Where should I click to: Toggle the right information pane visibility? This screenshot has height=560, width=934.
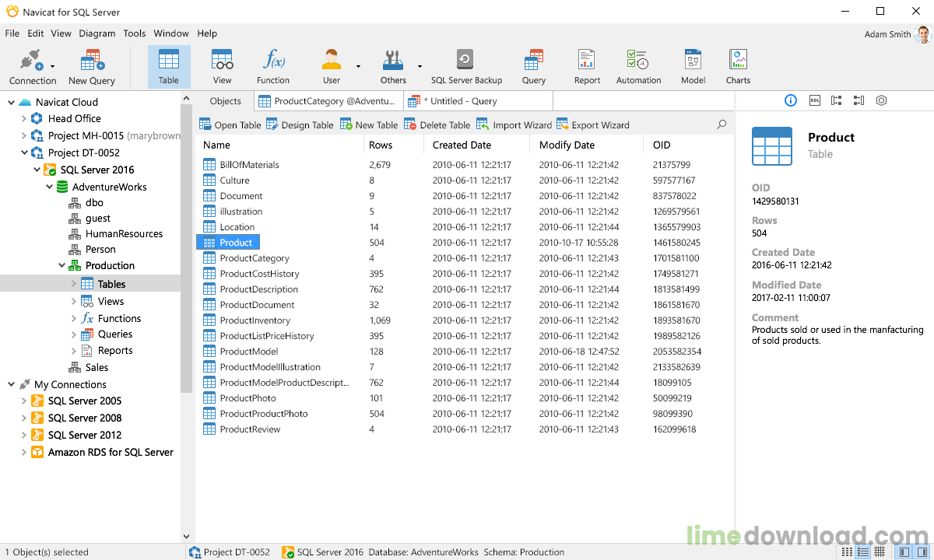click(921, 551)
